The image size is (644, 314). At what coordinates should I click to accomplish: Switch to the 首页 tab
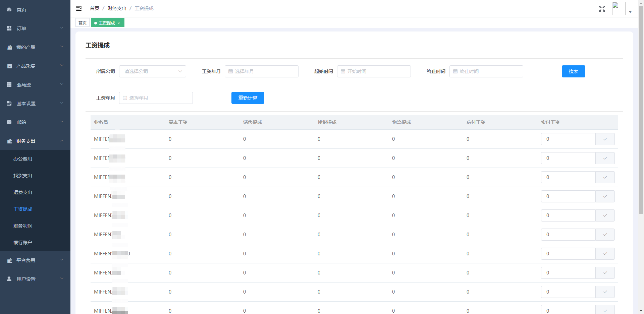pos(83,23)
